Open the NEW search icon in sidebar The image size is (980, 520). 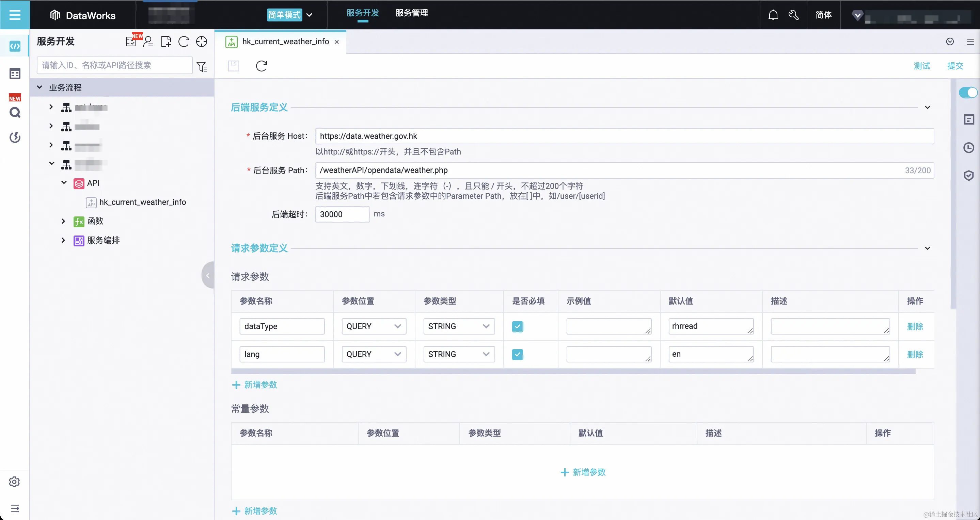(x=15, y=112)
